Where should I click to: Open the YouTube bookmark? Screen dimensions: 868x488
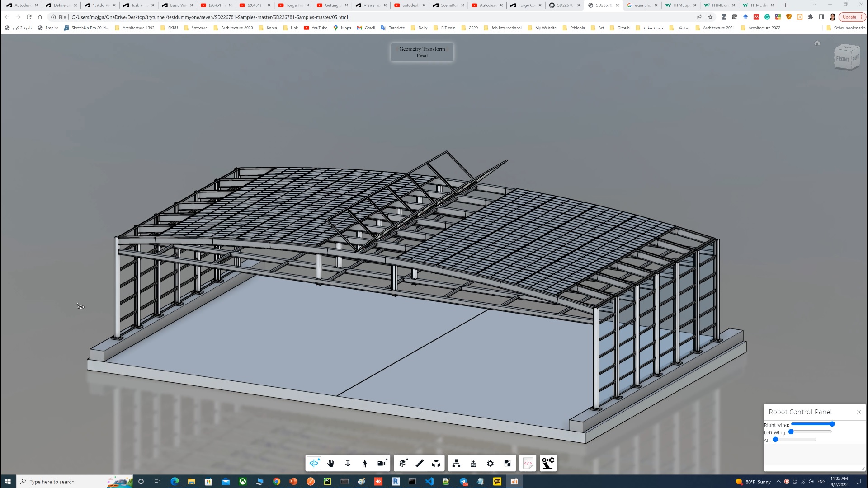[316, 28]
